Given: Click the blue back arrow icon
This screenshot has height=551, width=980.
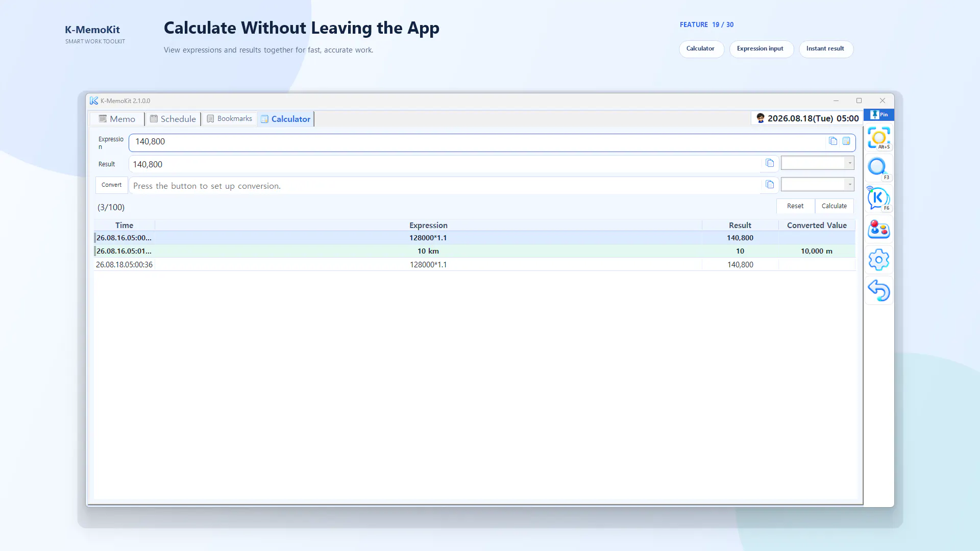Looking at the screenshot, I should (x=879, y=290).
